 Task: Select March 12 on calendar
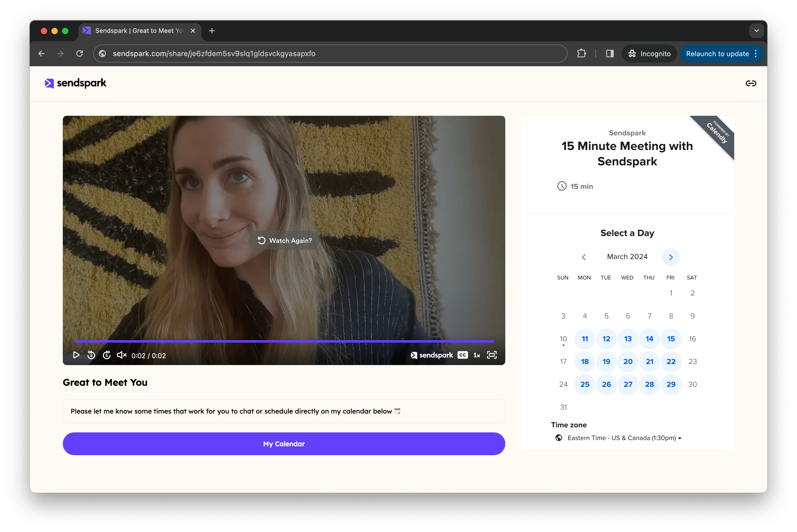(x=606, y=339)
